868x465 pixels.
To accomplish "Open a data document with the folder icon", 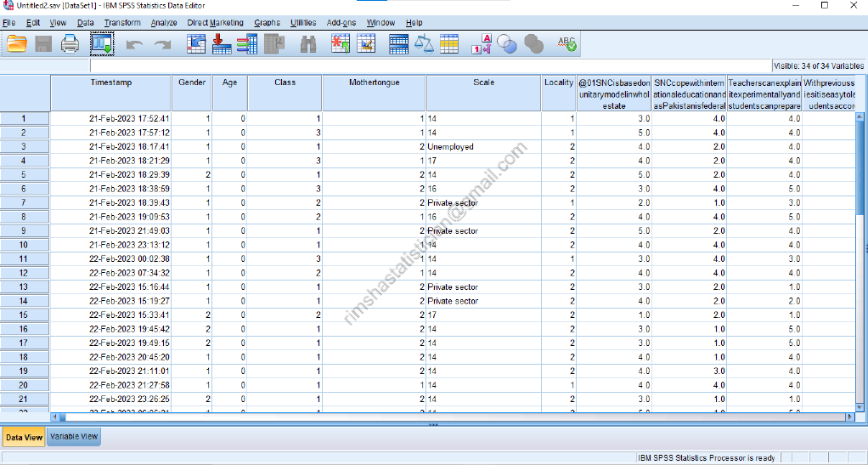I will click(17, 44).
